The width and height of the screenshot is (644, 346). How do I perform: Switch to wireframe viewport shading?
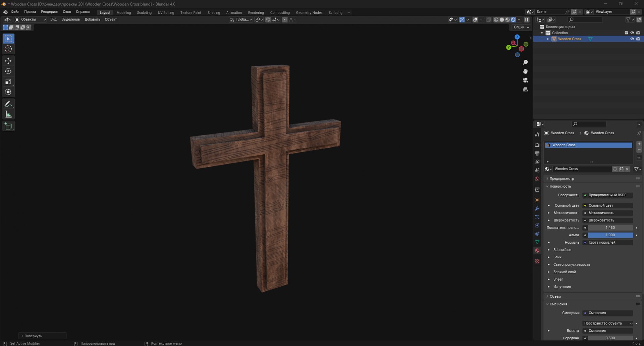[x=496, y=20]
